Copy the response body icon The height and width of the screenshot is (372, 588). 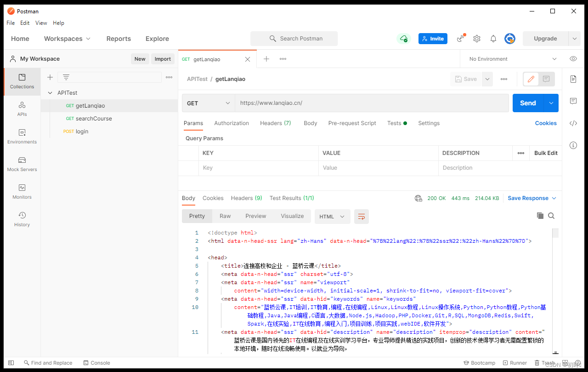point(540,216)
